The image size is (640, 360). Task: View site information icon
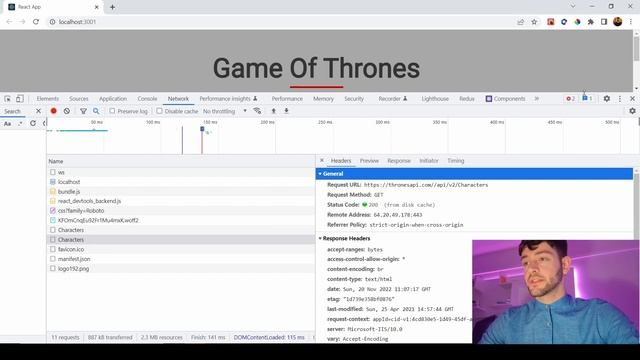52,22
